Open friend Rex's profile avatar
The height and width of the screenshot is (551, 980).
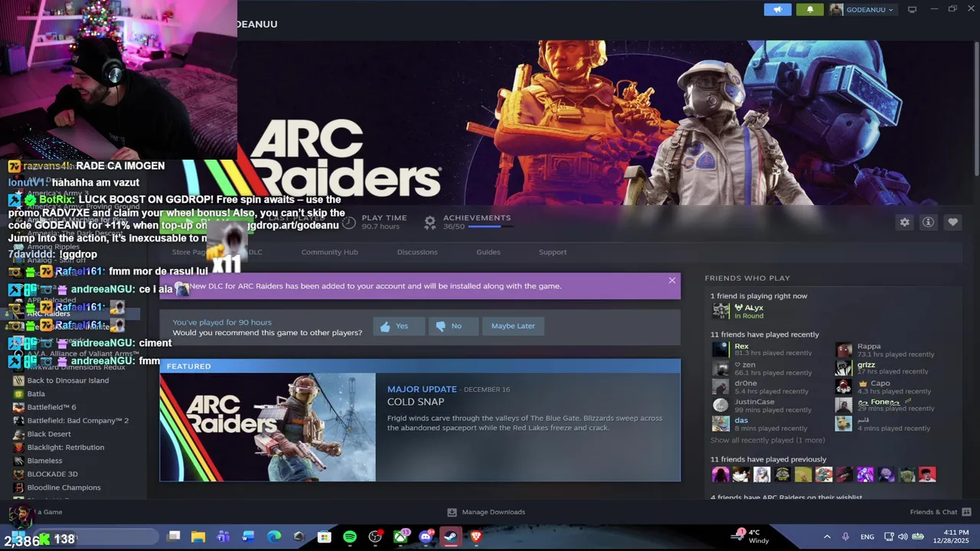720,350
